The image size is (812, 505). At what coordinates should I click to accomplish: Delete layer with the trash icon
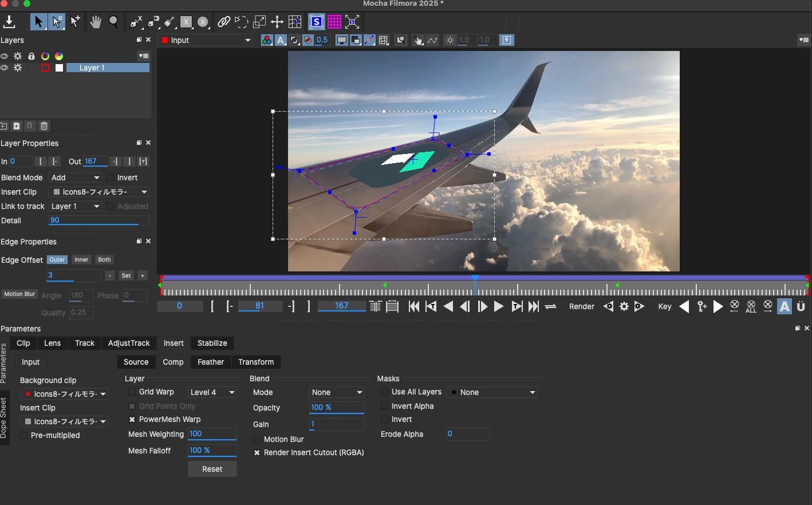(44, 126)
